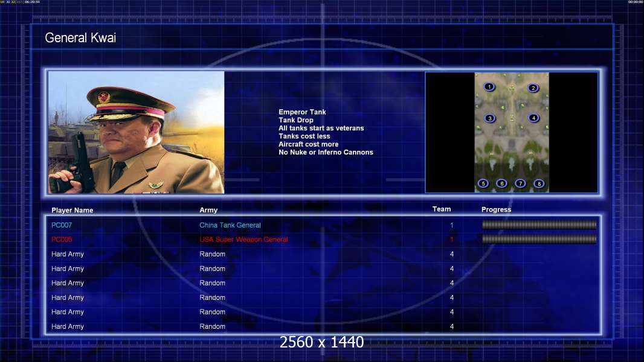This screenshot has height=362, width=644.
Task: Click the first Hard Army player name
Action: 68,254
